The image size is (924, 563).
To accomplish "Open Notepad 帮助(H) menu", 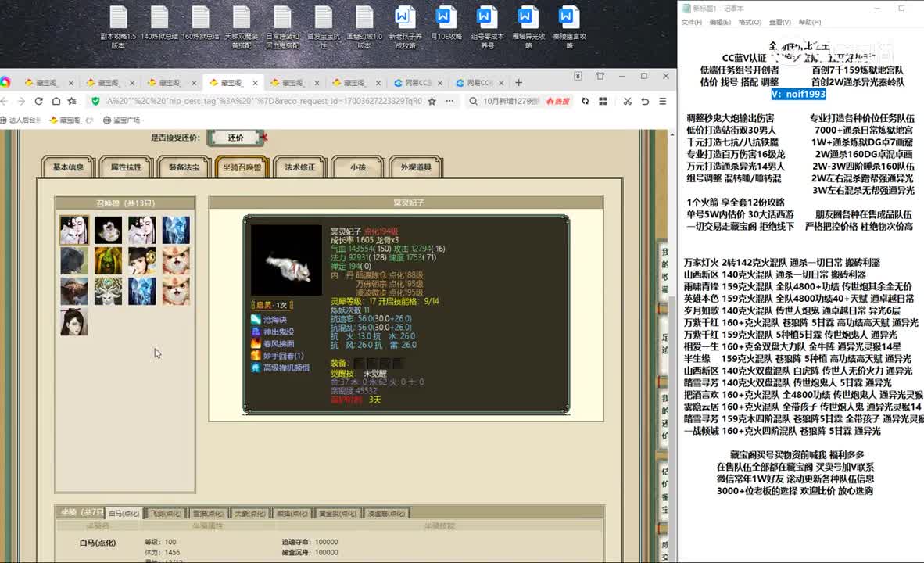I will pyautogui.click(x=810, y=23).
